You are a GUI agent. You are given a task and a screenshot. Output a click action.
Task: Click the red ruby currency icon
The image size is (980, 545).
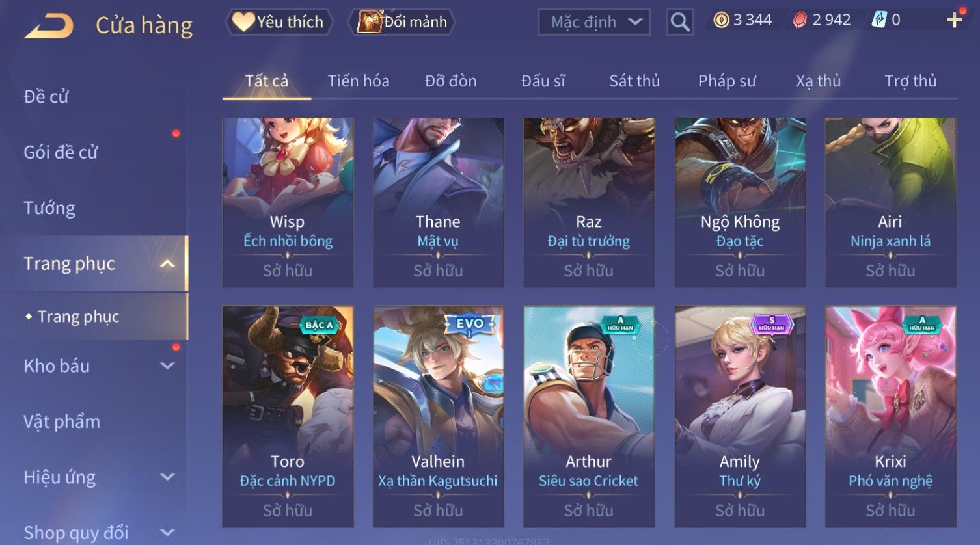pos(800,20)
